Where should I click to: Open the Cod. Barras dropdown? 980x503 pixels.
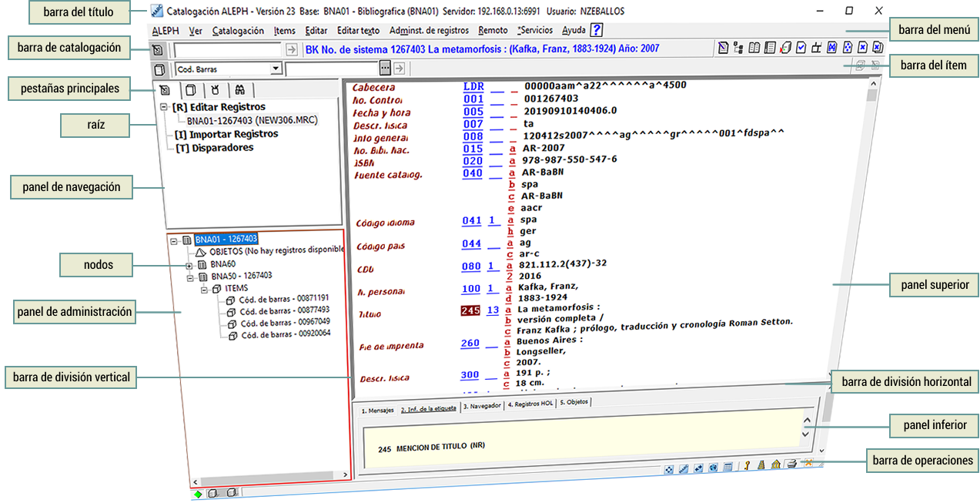[276, 69]
